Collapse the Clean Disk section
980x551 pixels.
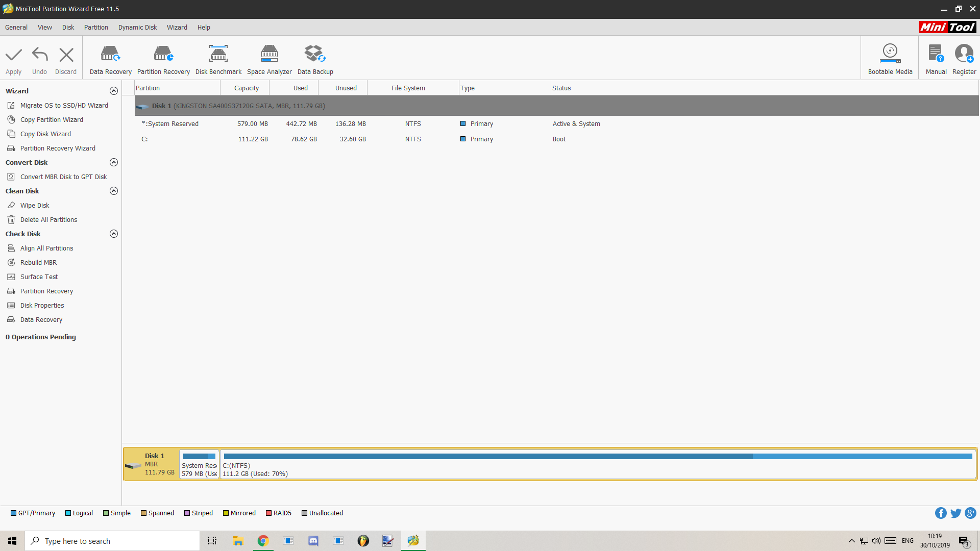[x=114, y=191]
